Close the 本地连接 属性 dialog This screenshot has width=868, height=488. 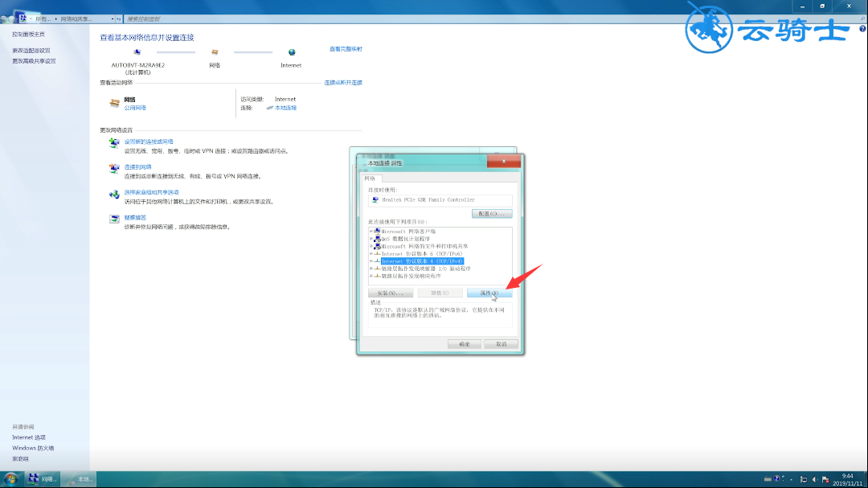(504, 161)
